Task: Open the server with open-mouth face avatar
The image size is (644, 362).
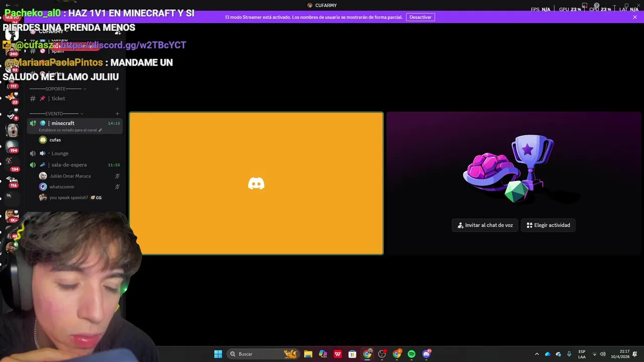Action: 12,130
